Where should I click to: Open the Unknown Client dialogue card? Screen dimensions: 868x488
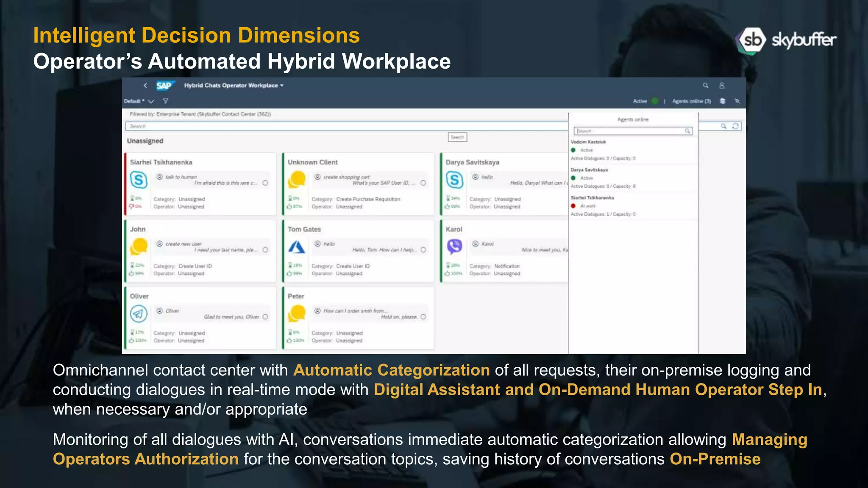pyautogui.click(x=359, y=184)
